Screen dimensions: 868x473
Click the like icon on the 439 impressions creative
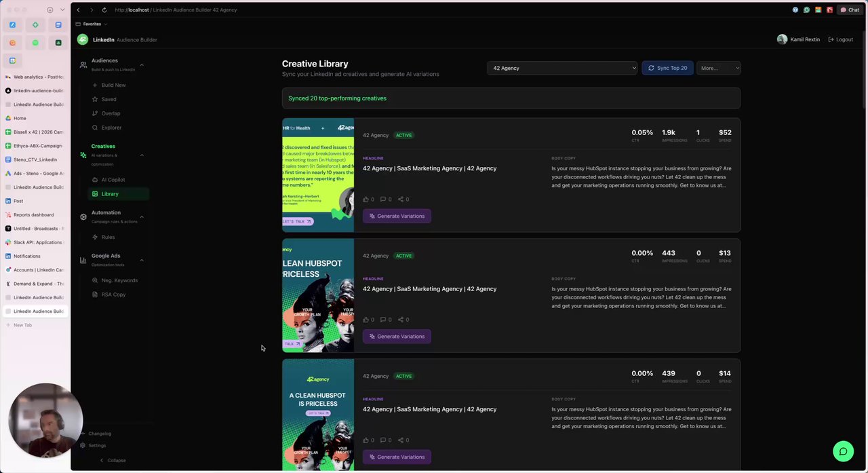pyautogui.click(x=366, y=440)
